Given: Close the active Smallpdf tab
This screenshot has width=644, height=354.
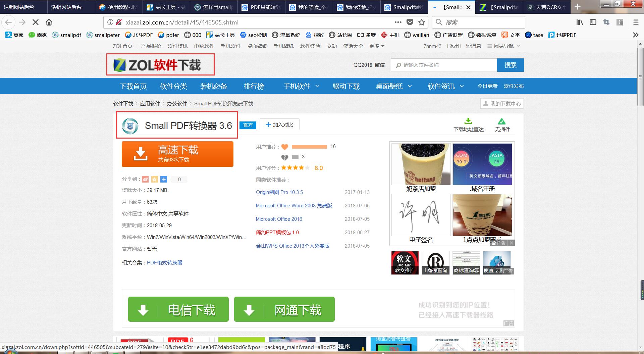Looking at the screenshot, I should pos(469,7).
